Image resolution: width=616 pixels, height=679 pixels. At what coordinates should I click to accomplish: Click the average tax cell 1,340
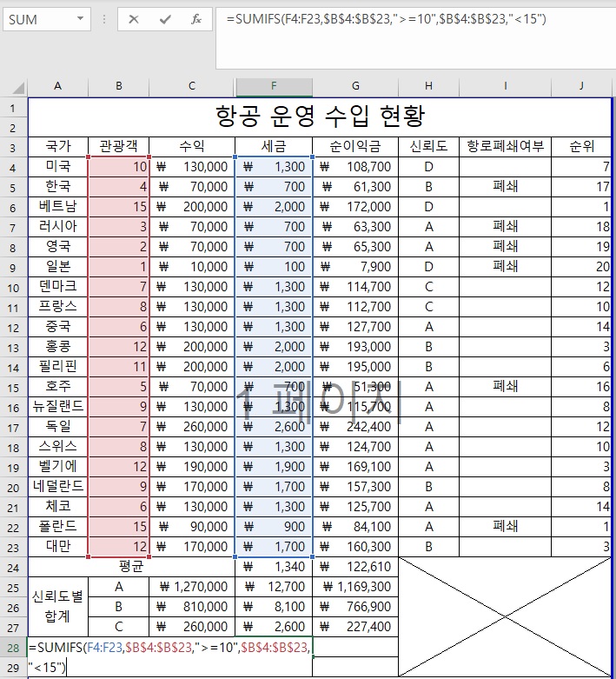[274, 566]
